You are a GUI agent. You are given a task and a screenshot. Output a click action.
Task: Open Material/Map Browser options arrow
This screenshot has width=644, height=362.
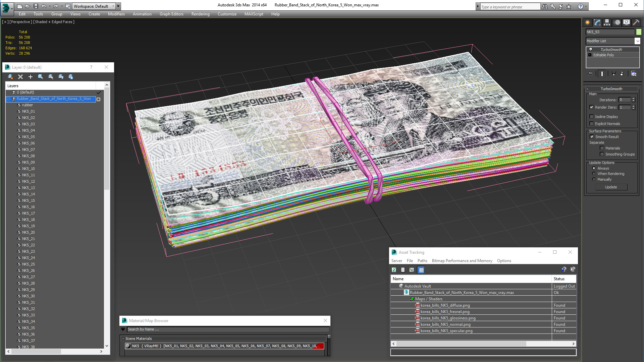123,329
